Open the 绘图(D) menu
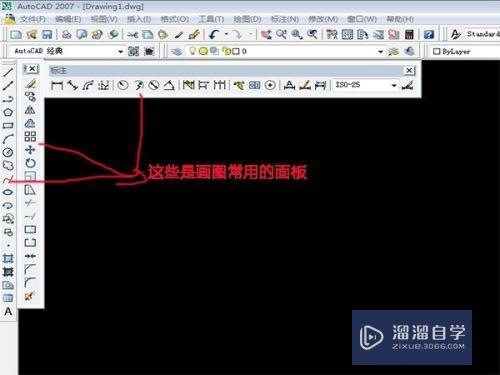The image size is (500, 375). [x=247, y=19]
